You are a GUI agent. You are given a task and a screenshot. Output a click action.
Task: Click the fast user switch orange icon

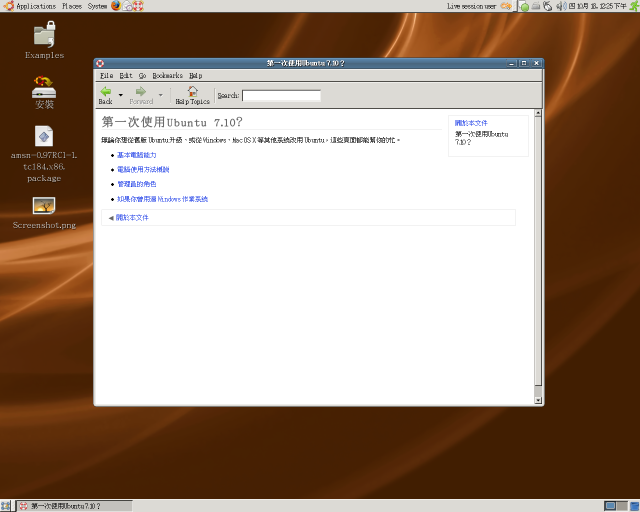click(506, 6)
